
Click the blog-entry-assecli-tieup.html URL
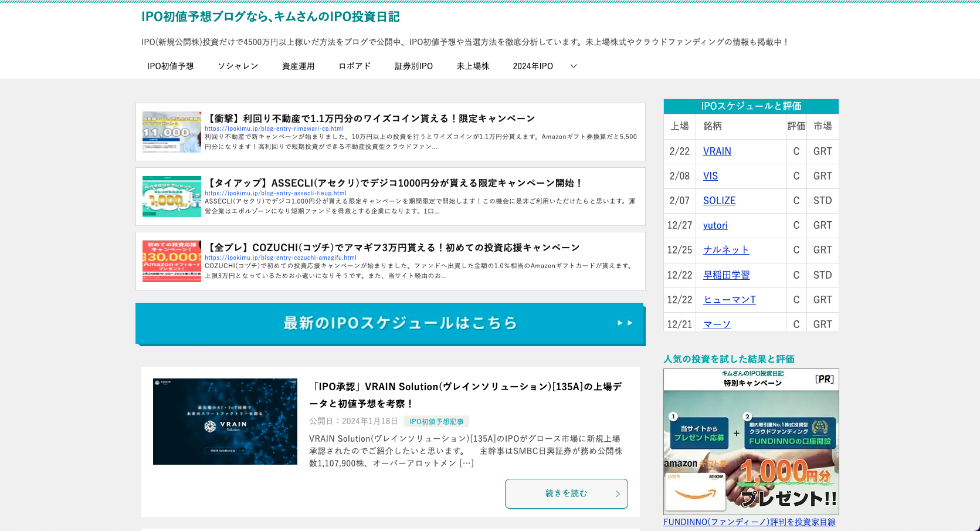275,193
